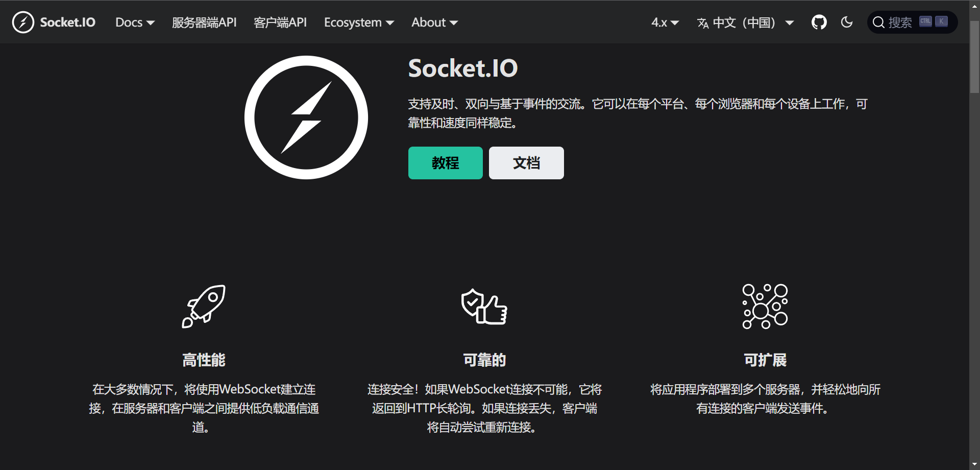Image resolution: width=980 pixels, height=470 pixels.
Task: Click the 高性能 feature heading
Action: click(204, 360)
